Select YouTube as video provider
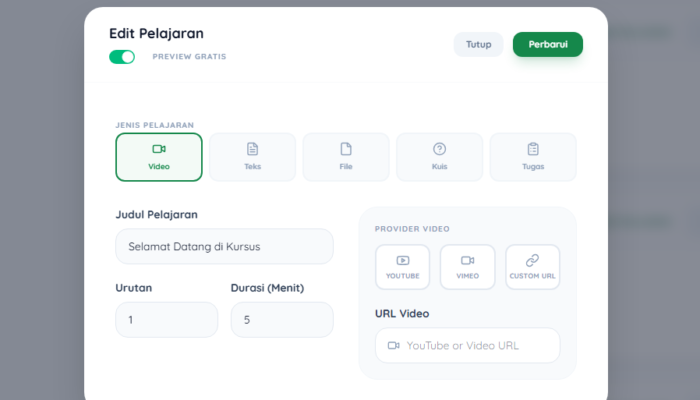Viewport: 700px width, 400px height. tap(402, 267)
